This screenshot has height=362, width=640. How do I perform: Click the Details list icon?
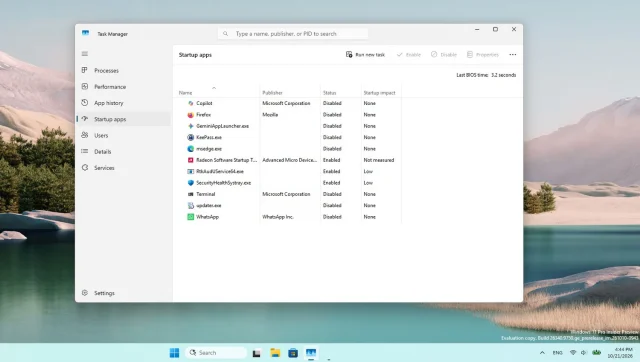point(84,151)
